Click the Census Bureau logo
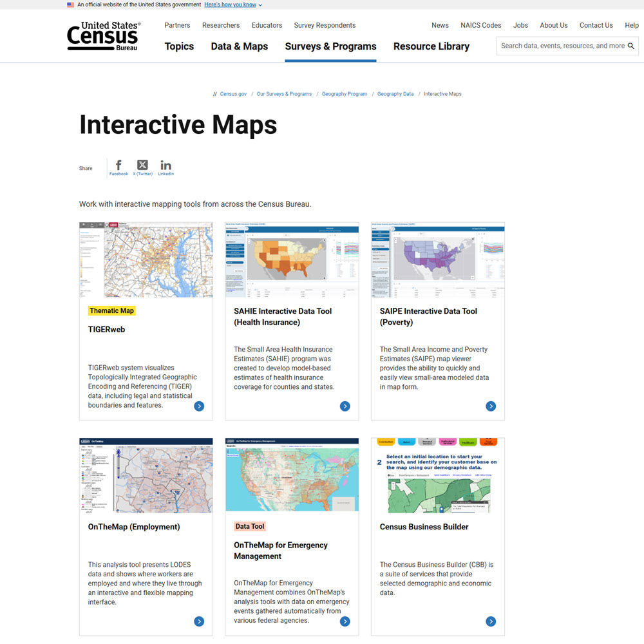This screenshot has height=644, width=644. [104, 36]
